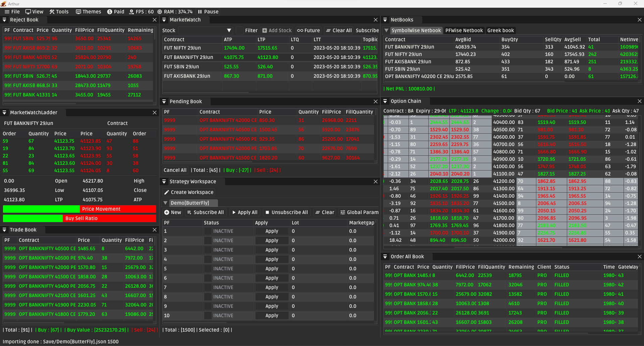Viewport: 644px width, 346px height.
Task: Switch to the Greek book tab
Action: point(500,30)
